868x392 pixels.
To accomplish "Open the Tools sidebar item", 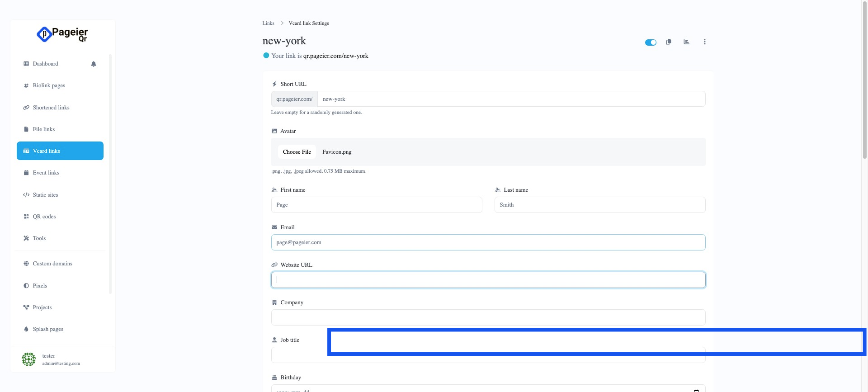I will pyautogui.click(x=39, y=238).
